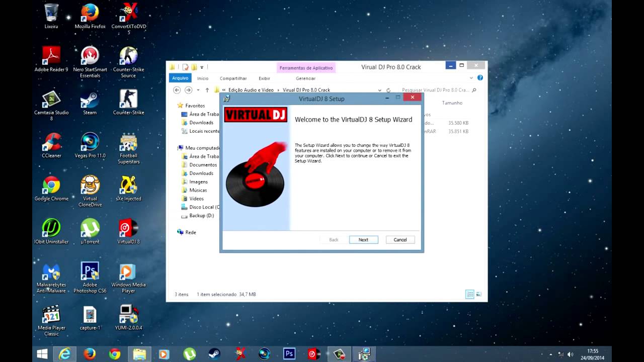Click Cancel in the VirtualDJ 8 Setup wizard
The image size is (644, 362).
point(400,240)
